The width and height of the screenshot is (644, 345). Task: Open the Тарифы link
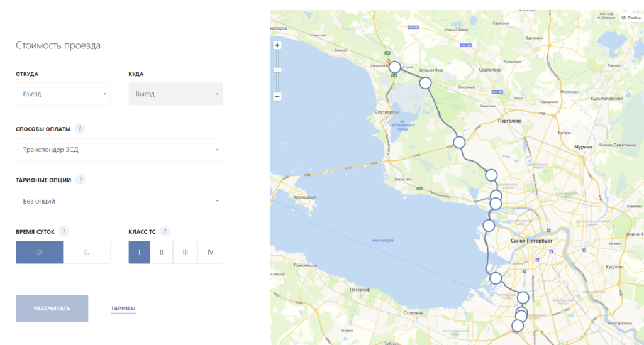click(123, 309)
